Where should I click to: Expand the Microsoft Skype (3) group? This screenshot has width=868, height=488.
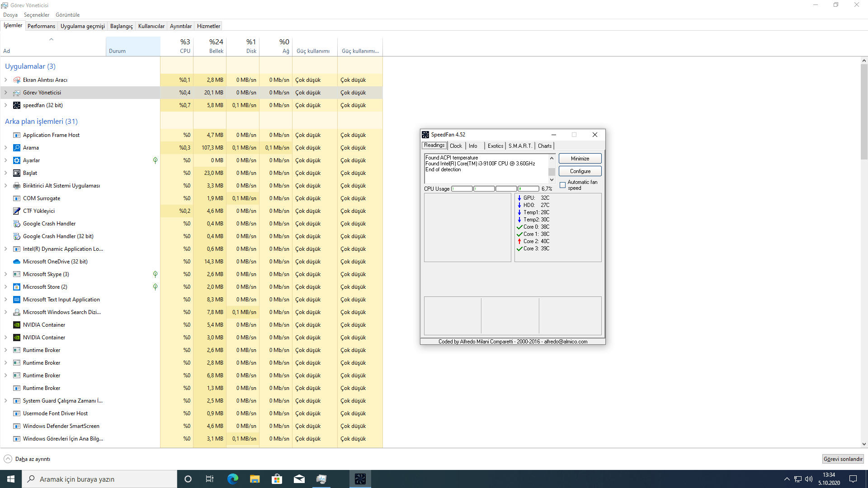[6, 274]
